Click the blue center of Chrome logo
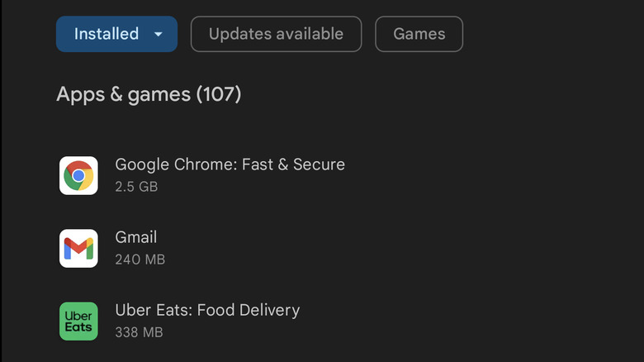 click(x=78, y=175)
